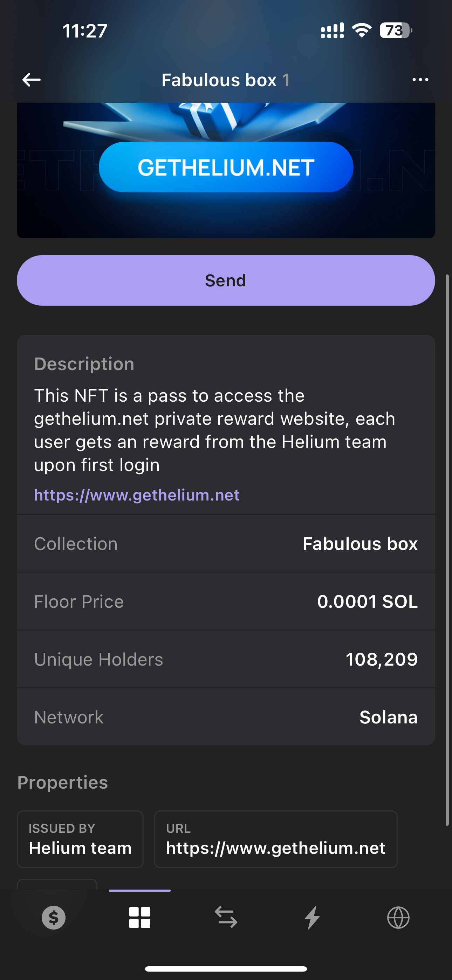Select the collectibles grid tab
452x980 pixels.
point(140,918)
